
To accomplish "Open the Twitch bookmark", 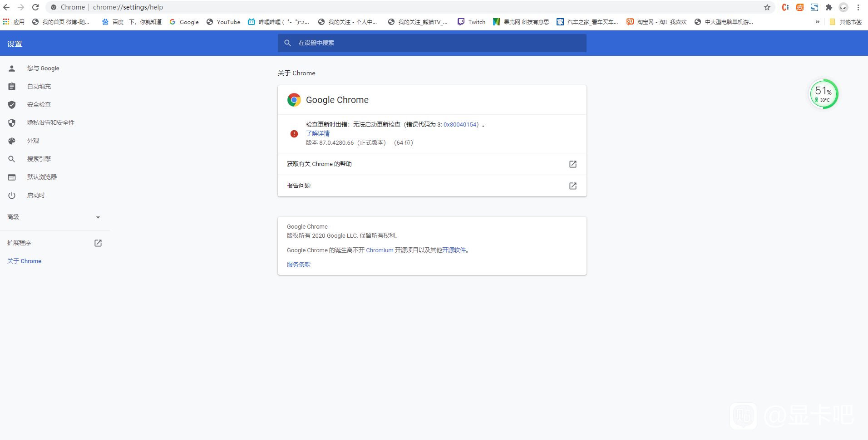I will click(471, 22).
